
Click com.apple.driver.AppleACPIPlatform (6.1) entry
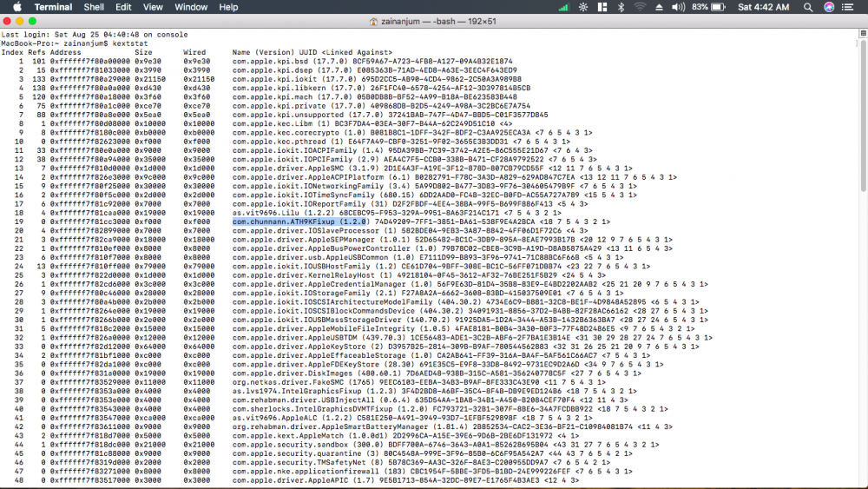pos(455,177)
